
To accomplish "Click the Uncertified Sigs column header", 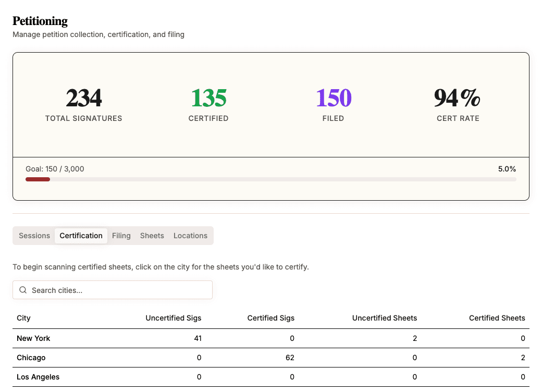I will [173, 318].
